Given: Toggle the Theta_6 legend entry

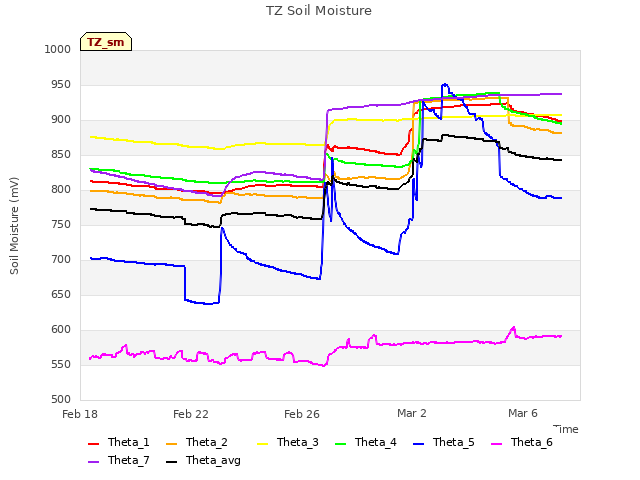Looking at the screenshot, I should pos(522,442).
